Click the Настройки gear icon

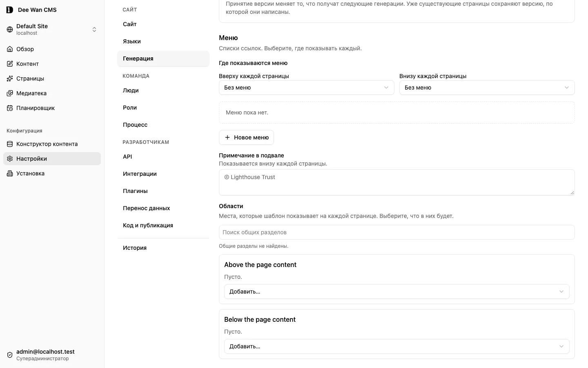(x=10, y=159)
